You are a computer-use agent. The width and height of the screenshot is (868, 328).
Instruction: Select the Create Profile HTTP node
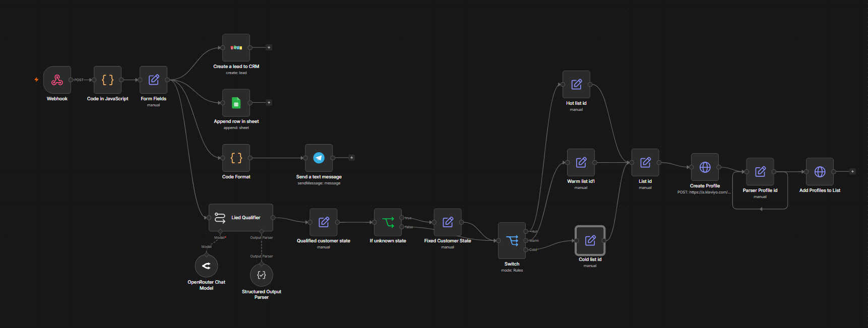pyautogui.click(x=705, y=167)
